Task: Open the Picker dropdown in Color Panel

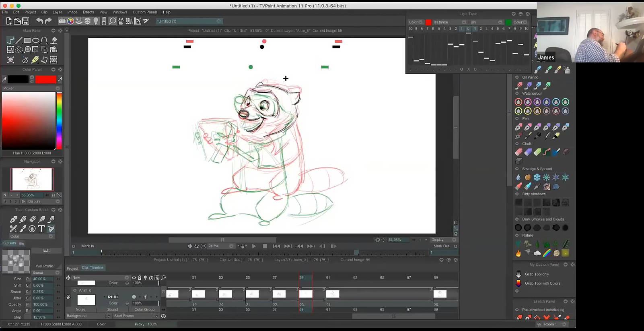Action: (31, 88)
